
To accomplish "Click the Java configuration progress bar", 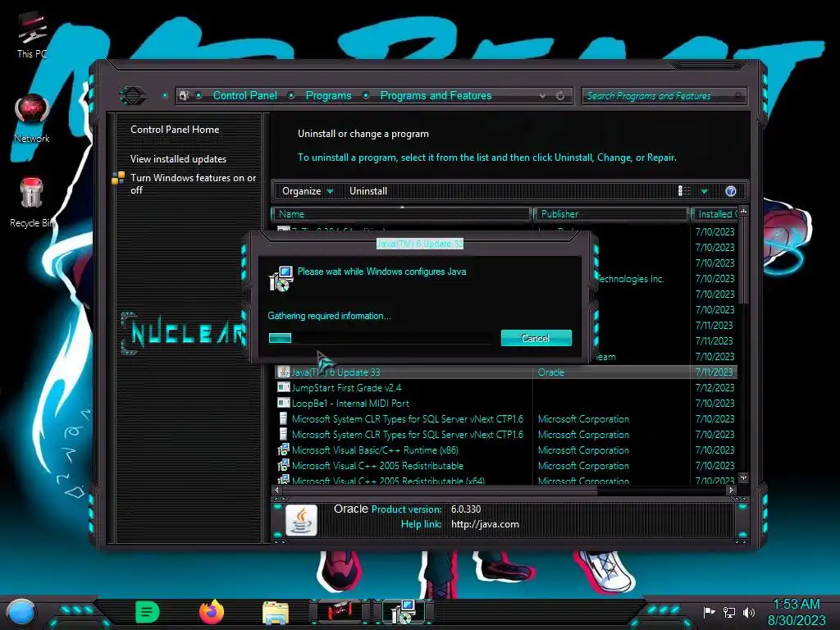I will (380, 338).
